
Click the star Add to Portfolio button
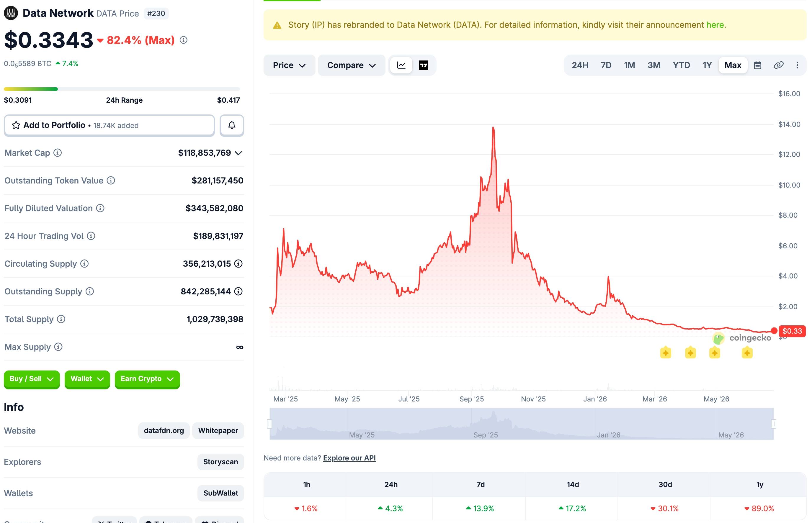(x=109, y=125)
